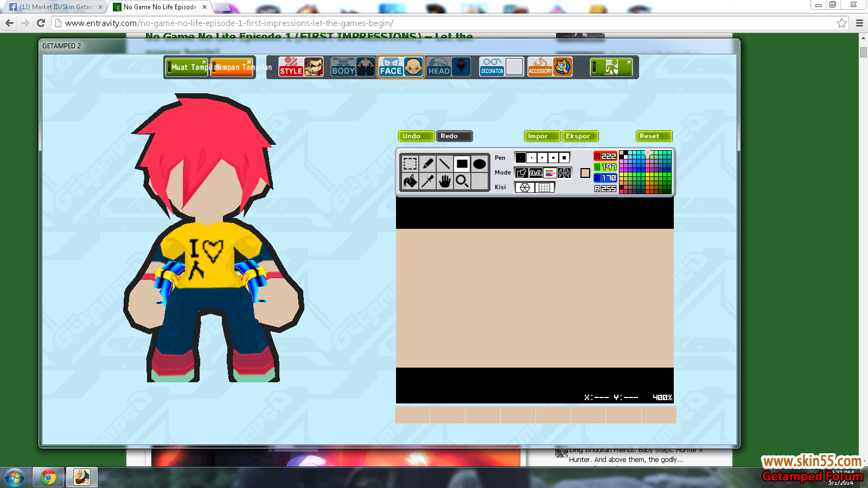Open the BODY tab
Viewport: 868px width, 488px height.
[x=343, y=67]
